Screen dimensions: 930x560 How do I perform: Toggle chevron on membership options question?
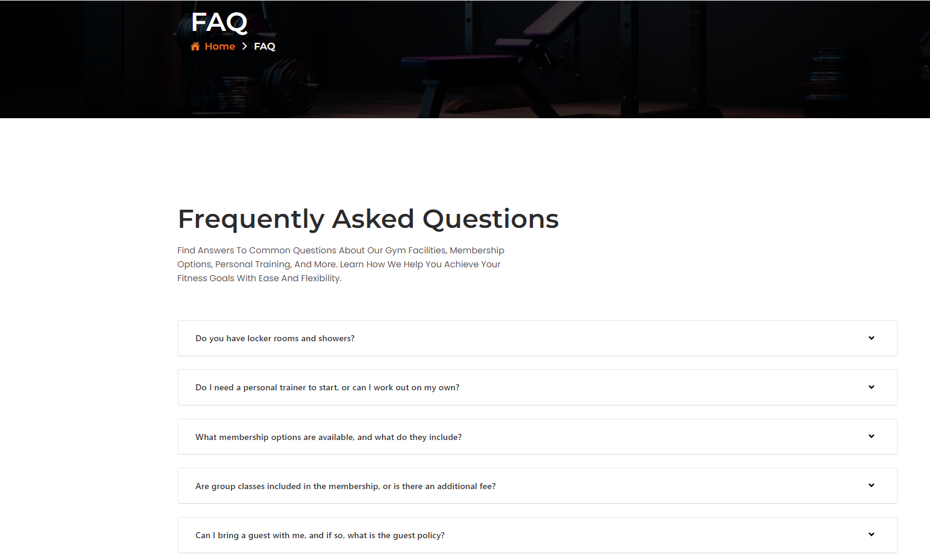point(871,436)
